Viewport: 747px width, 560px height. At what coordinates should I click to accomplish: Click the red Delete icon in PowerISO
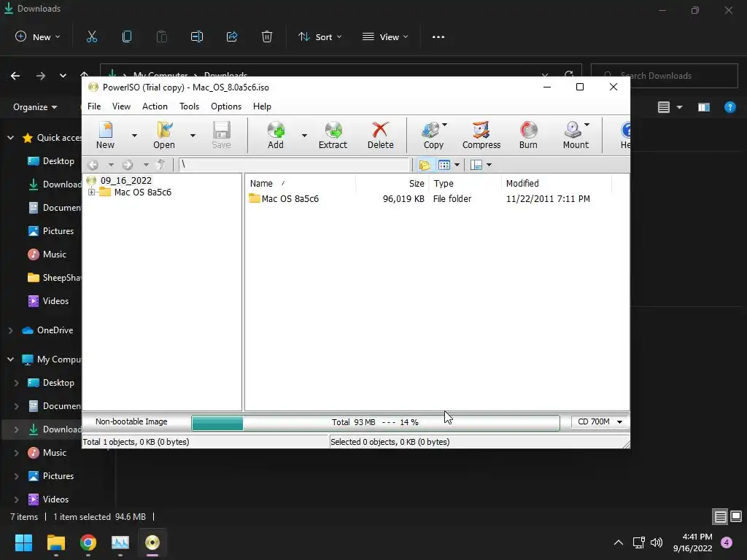(380, 135)
